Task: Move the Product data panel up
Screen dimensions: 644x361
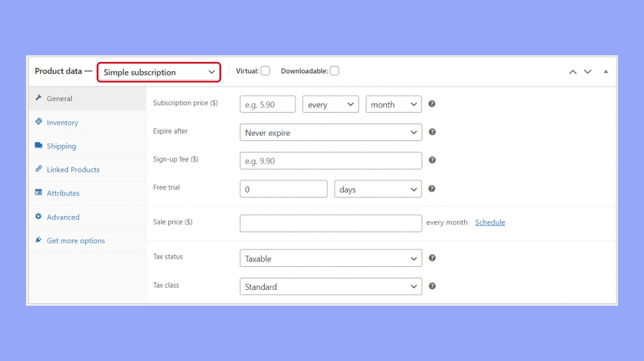Action: pos(573,71)
